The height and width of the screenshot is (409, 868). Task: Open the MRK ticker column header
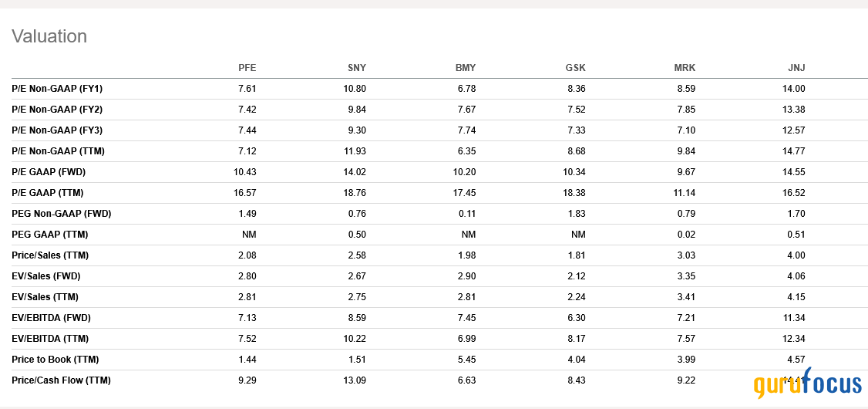[685, 68]
